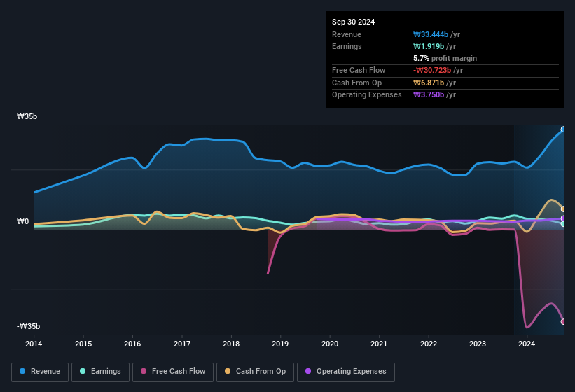Click the Free Cash Flow label in tooltip
This screenshot has height=392, width=575.
[359, 70]
